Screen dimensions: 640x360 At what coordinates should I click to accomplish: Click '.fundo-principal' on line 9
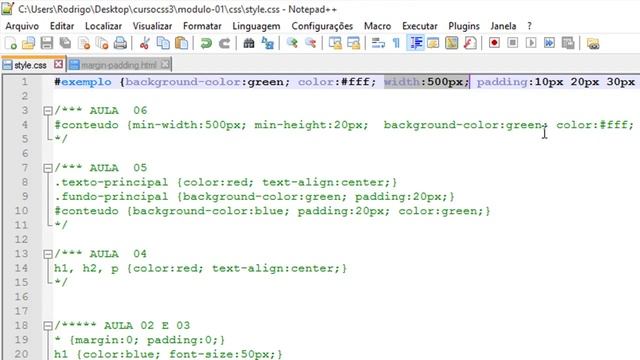click(x=111, y=197)
